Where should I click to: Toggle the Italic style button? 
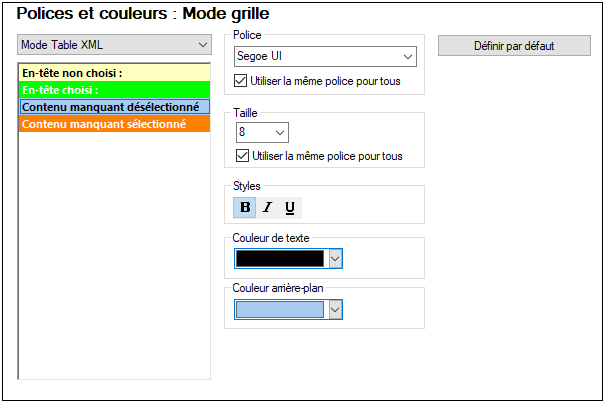(267, 208)
